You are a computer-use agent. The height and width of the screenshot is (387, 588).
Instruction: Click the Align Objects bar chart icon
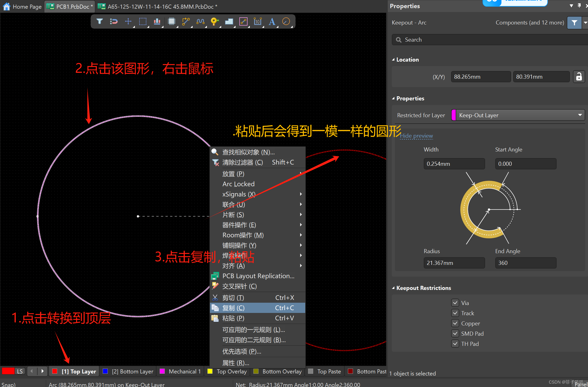click(157, 21)
